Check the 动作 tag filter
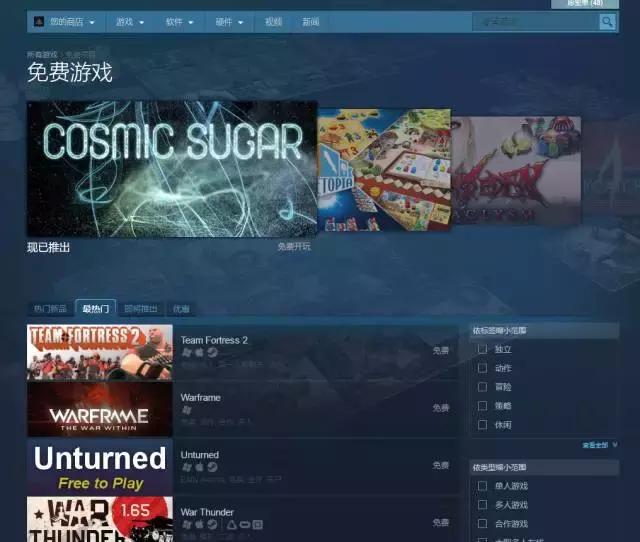 pos(483,368)
